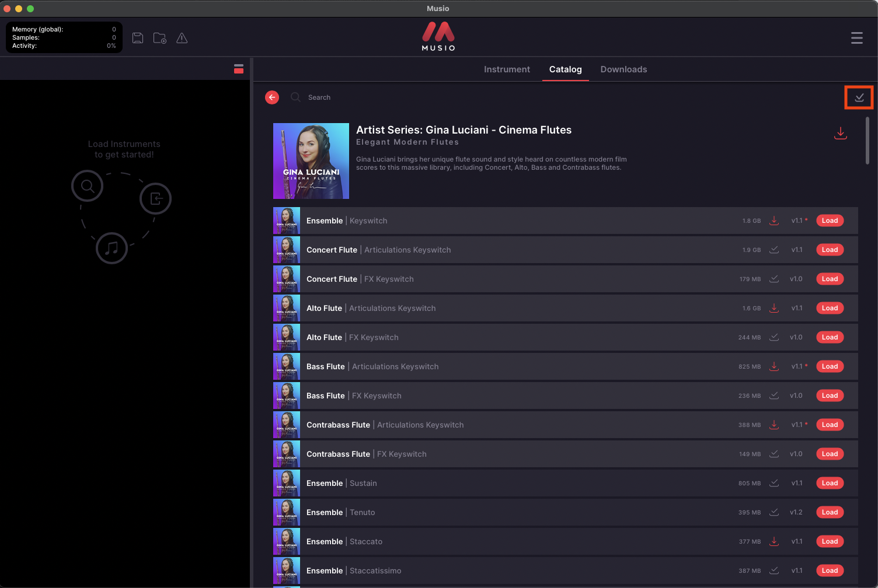
Task: Load Concert Flute FX Keyswitch
Action: click(830, 279)
